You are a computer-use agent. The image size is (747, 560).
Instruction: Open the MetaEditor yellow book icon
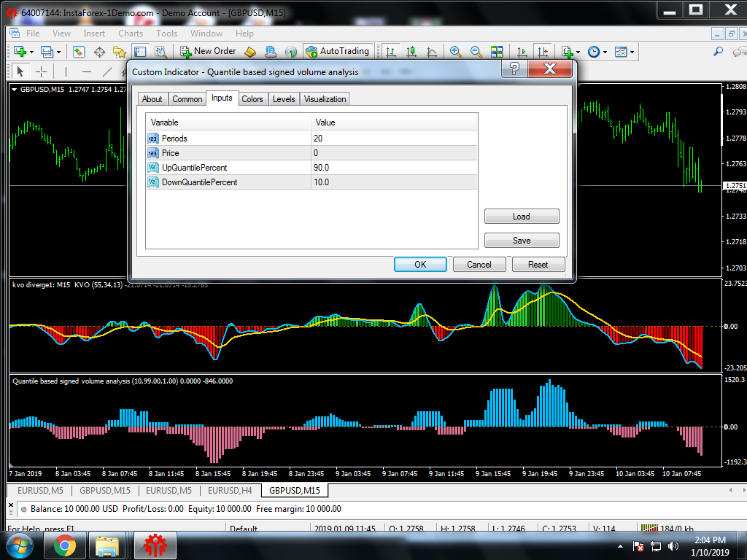[x=250, y=52]
